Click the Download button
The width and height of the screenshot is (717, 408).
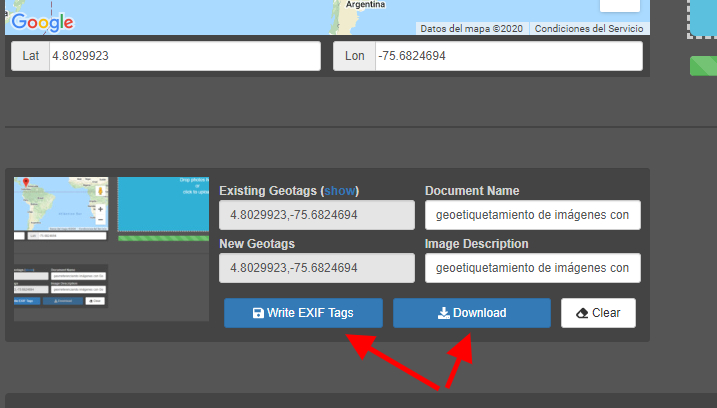pos(472,313)
